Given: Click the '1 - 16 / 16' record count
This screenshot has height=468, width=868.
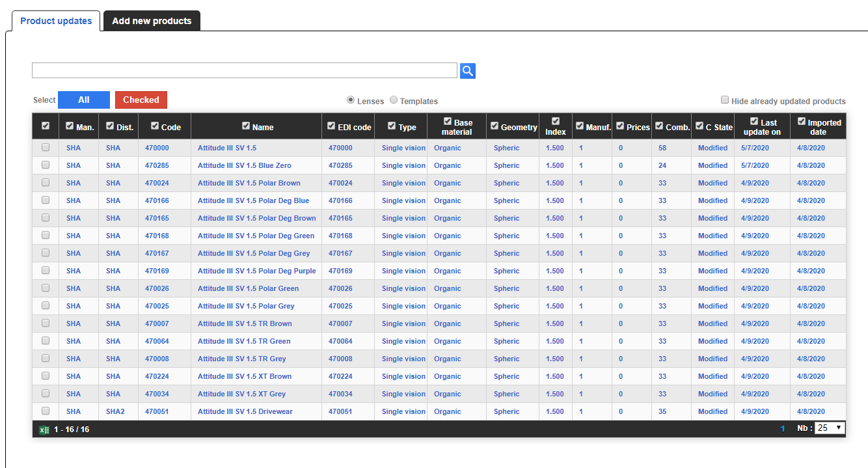Looking at the screenshot, I should (x=72, y=430).
